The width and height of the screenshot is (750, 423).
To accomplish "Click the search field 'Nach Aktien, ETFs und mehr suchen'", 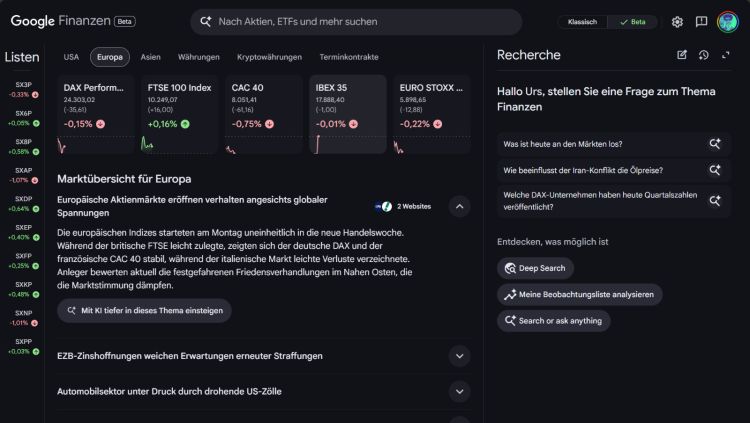I will pos(356,22).
